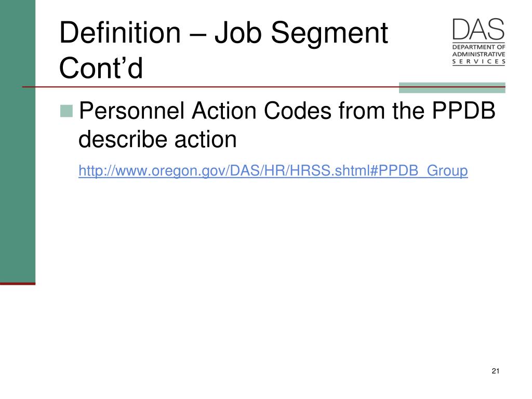The image size is (532, 399).
Task: Click the blank white slide body area
Action: (x=271, y=271)
